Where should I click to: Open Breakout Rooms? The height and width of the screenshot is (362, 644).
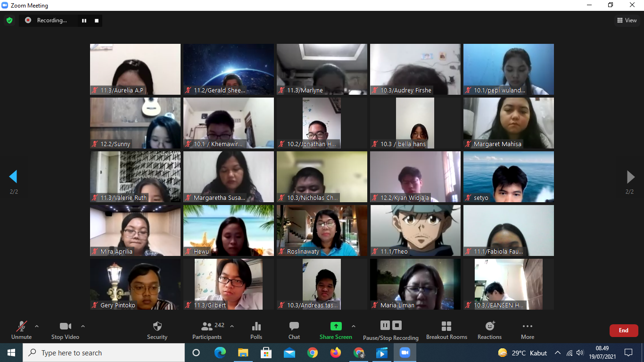pyautogui.click(x=446, y=327)
